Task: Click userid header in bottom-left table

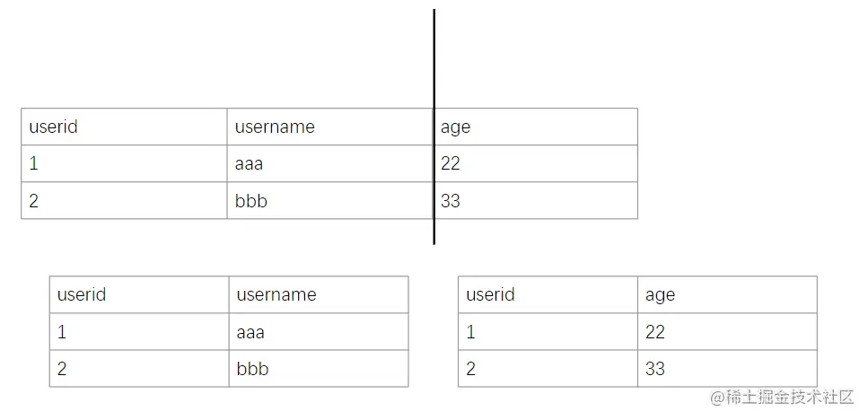Action: pos(82,294)
